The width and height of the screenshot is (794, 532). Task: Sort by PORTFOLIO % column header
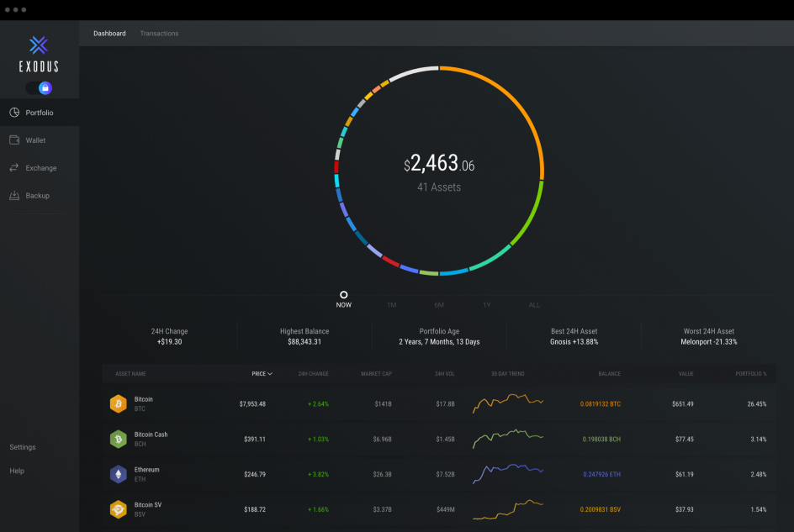(751, 373)
